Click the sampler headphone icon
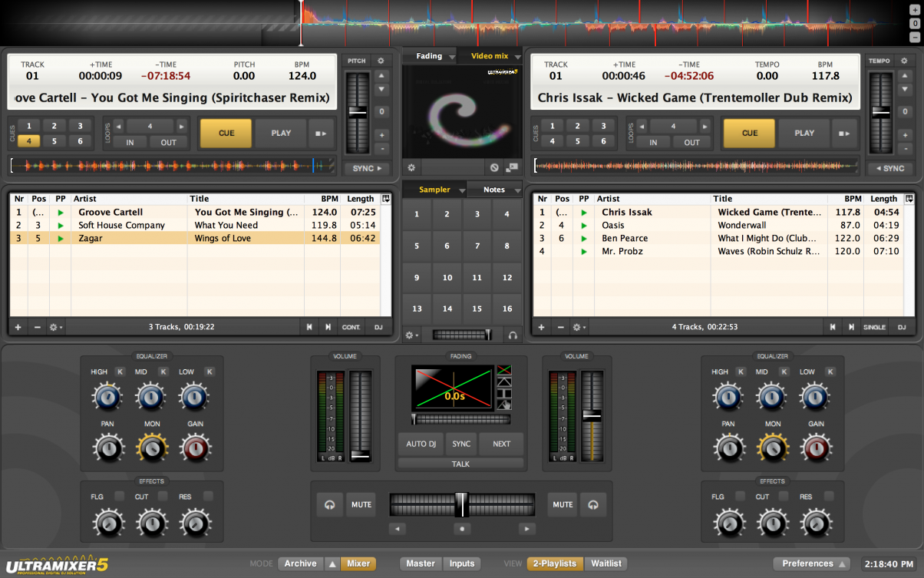 [512, 335]
